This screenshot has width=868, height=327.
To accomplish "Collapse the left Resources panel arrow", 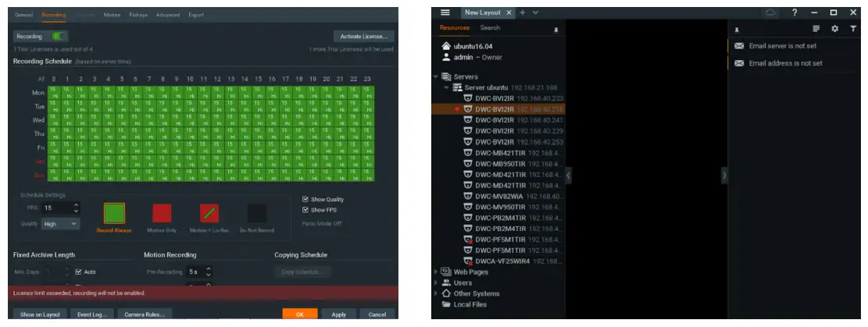I will point(569,176).
